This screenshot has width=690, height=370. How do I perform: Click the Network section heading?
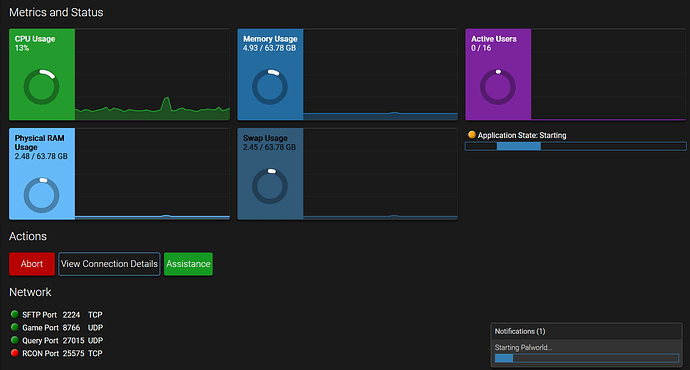click(30, 292)
